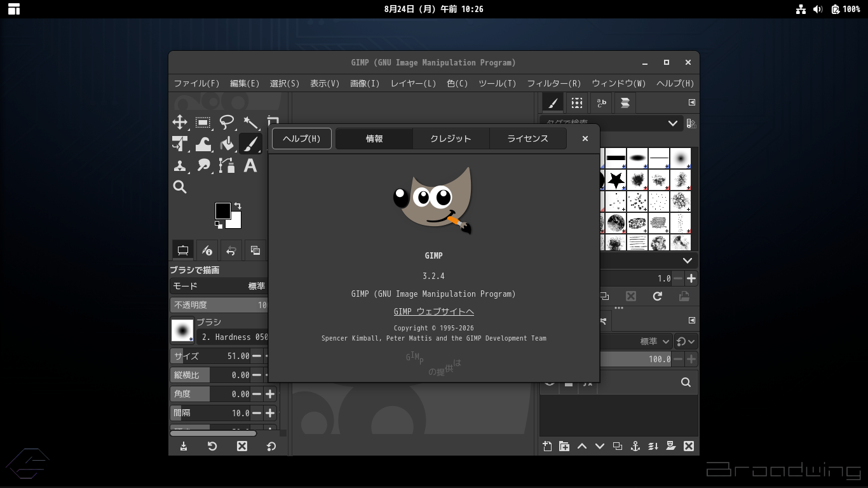Open the Brushes tab in right dock
Viewport: 868px width, 488px height.
(552, 103)
